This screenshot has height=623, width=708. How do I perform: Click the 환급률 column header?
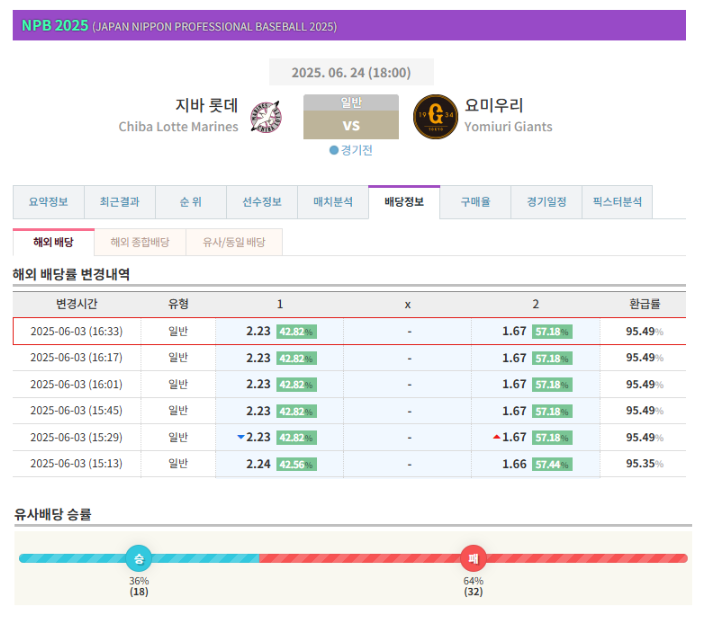(644, 304)
